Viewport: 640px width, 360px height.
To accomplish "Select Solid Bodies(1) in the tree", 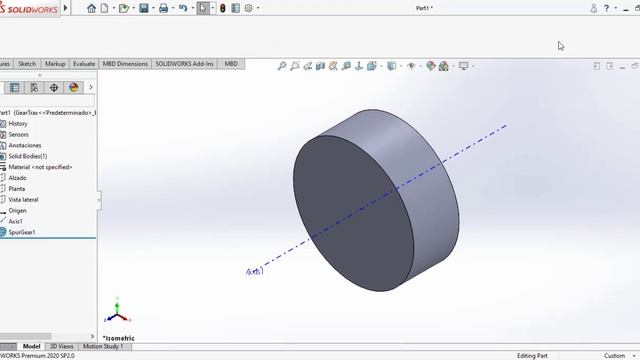I will click(28, 156).
